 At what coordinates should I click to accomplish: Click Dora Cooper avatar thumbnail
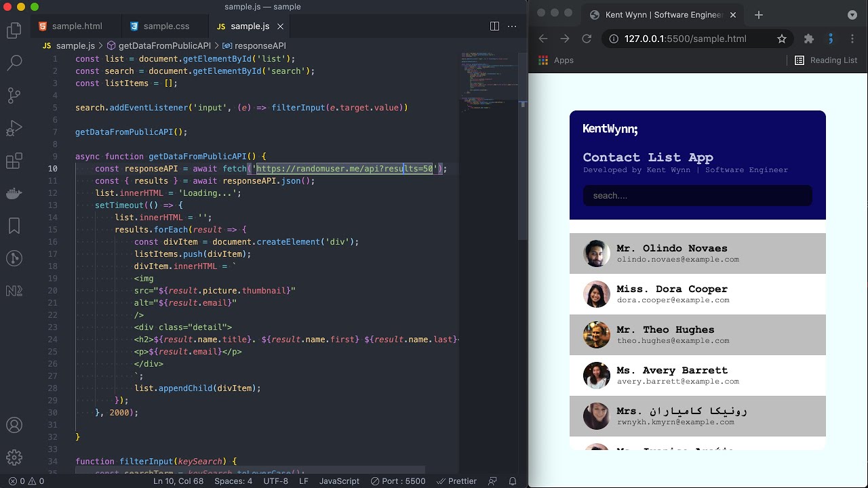(597, 294)
